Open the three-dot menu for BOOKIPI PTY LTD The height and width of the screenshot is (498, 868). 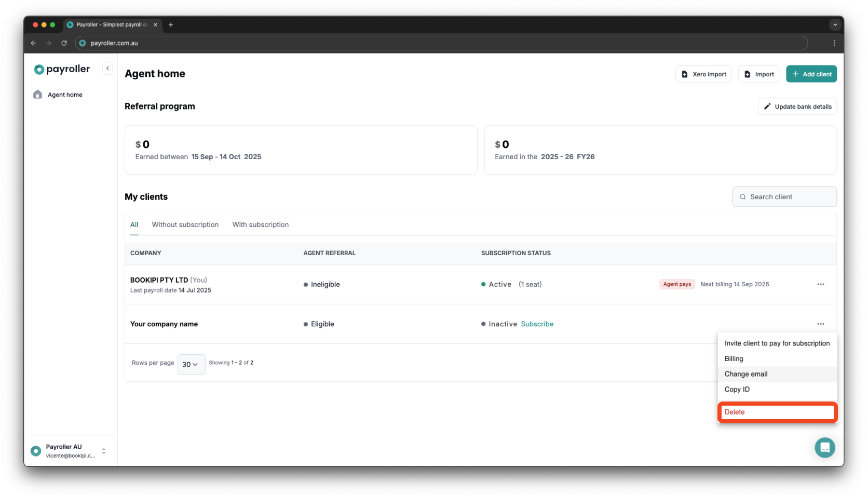click(x=821, y=284)
